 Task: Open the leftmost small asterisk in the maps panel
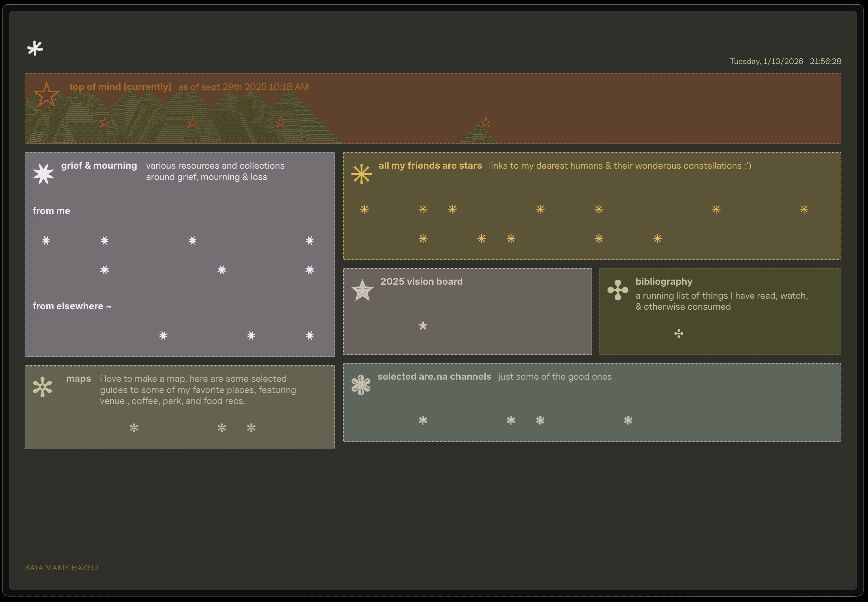coord(134,428)
